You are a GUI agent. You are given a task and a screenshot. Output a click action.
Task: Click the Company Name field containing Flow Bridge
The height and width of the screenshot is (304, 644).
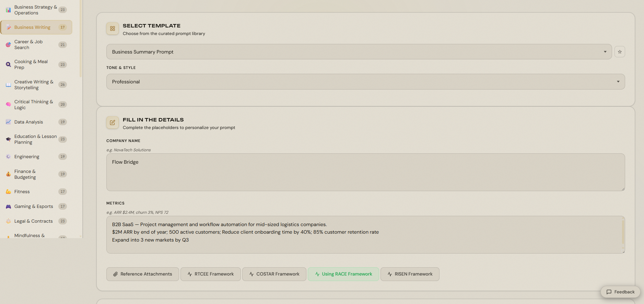[365, 172]
